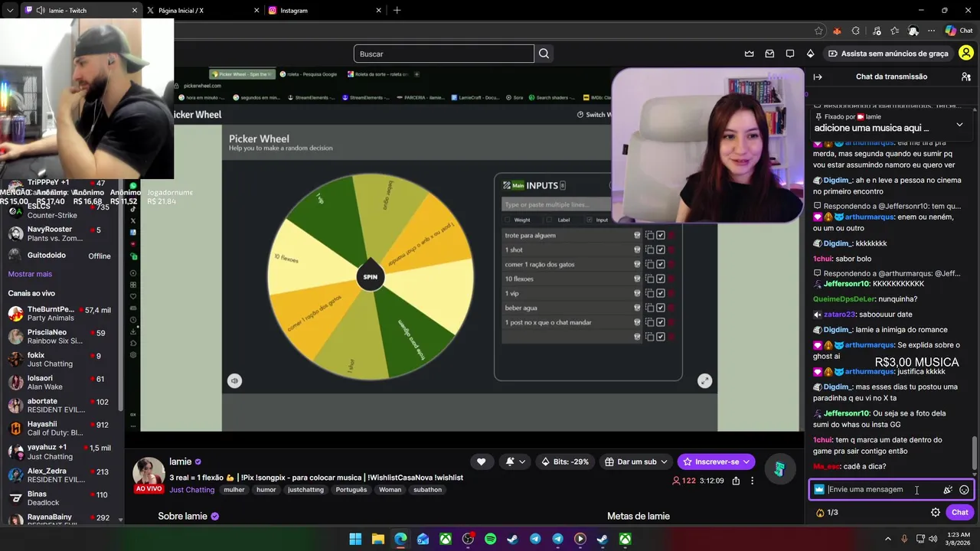Open File Explorer from taskbar
The width and height of the screenshot is (980, 551).
[x=378, y=539]
